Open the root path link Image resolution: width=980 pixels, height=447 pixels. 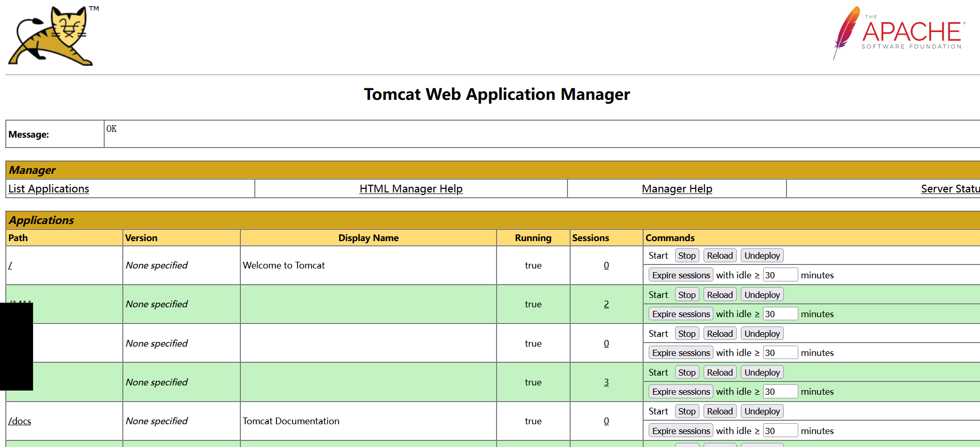coord(10,265)
